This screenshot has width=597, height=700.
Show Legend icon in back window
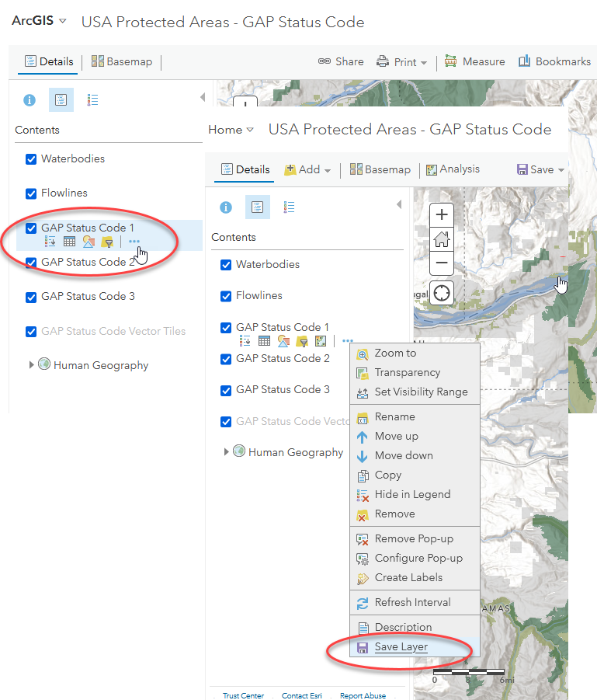click(x=92, y=100)
